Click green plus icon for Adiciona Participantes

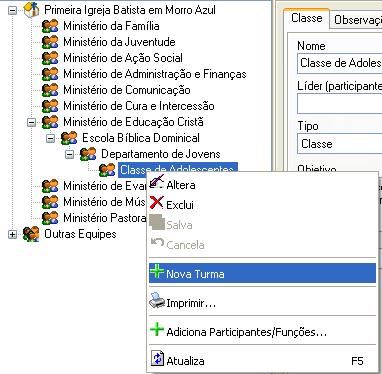[x=157, y=329]
